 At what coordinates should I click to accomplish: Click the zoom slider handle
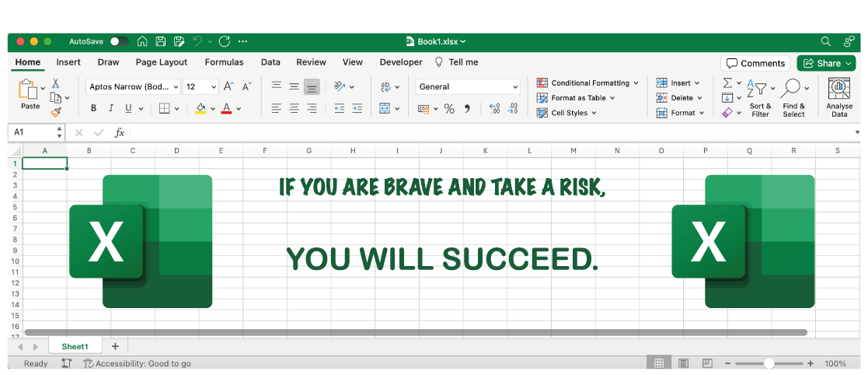coord(769,363)
